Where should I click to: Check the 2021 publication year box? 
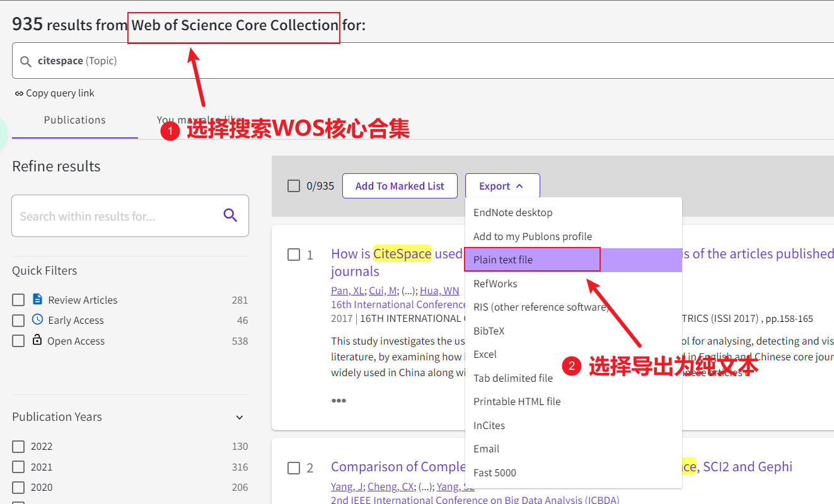(x=18, y=467)
